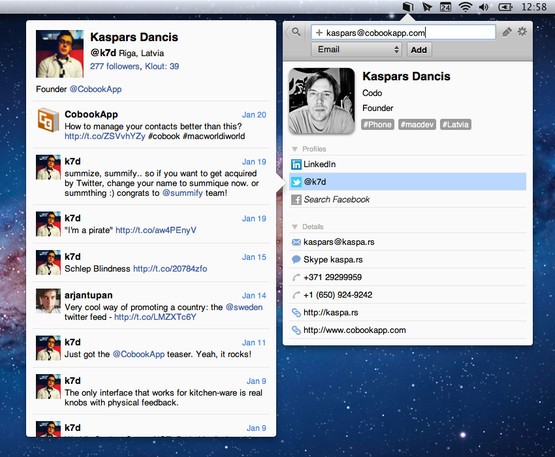Viewport: 555px width, 457px height.
Task: Open the @CobookApp founder link
Action: click(x=96, y=89)
